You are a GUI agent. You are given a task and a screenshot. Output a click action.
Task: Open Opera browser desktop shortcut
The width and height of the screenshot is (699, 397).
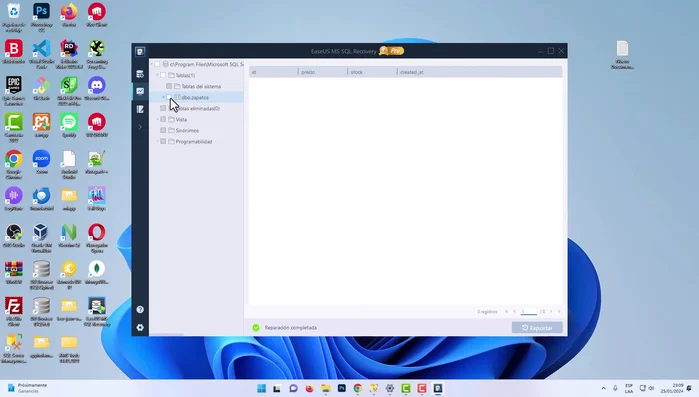(x=97, y=237)
